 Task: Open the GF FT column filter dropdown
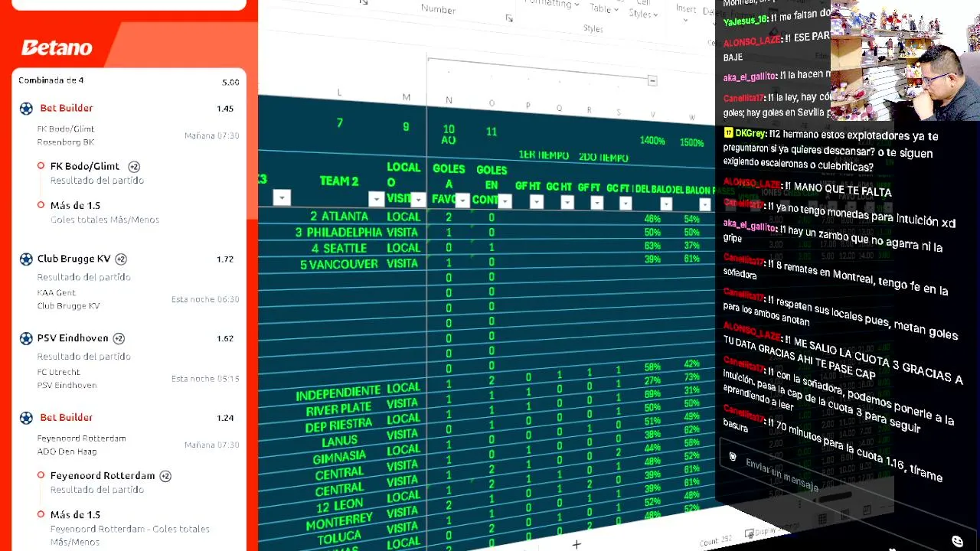point(596,203)
